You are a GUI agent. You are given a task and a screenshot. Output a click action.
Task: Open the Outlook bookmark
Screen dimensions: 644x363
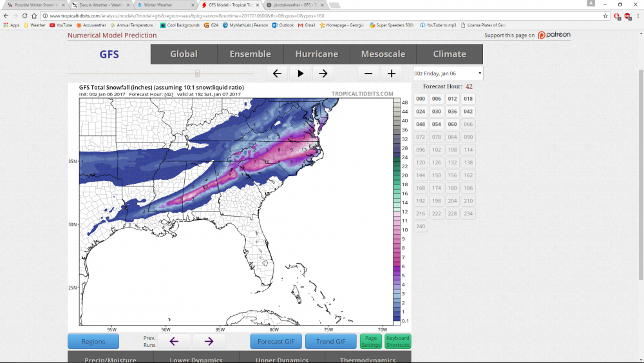click(x=283, y=25)
